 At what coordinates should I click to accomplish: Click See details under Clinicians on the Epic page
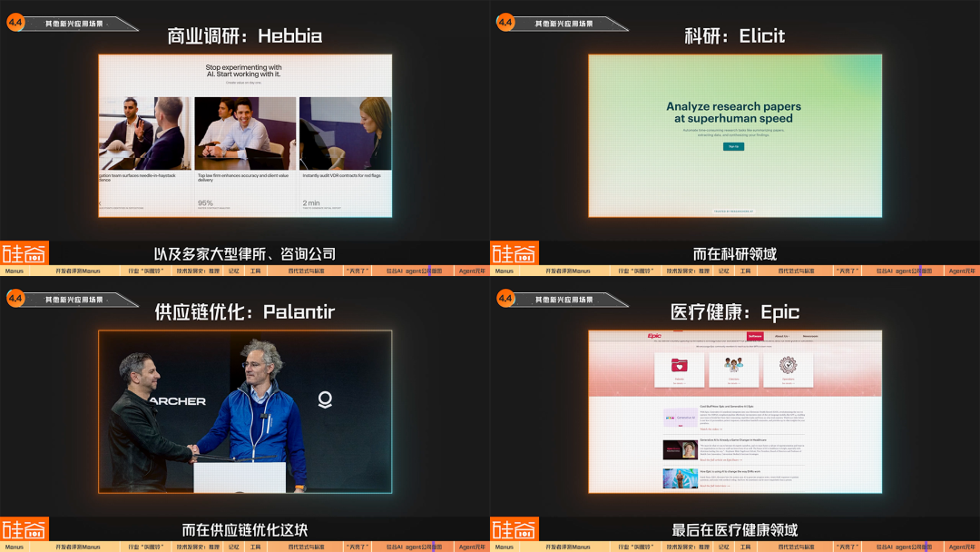pos(734,383)
